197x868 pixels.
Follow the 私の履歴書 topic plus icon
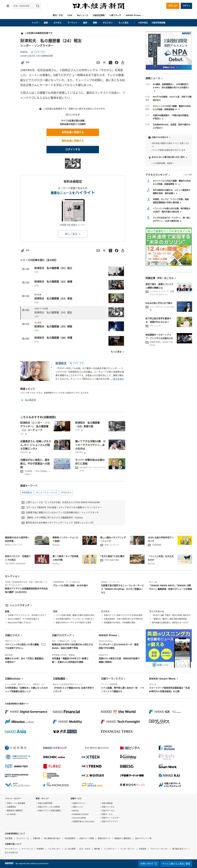click(22, 400)
